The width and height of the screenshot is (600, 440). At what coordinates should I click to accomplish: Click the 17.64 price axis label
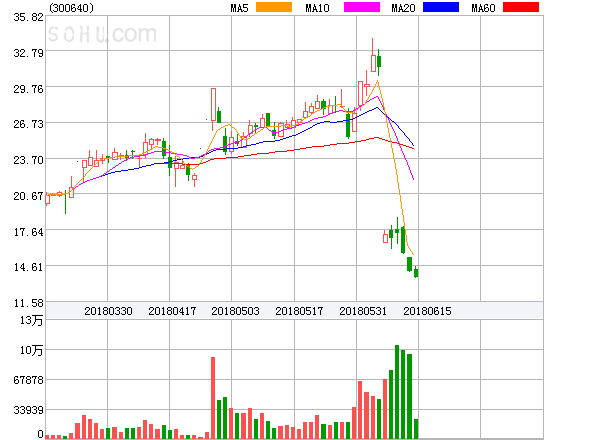[28, 232]
